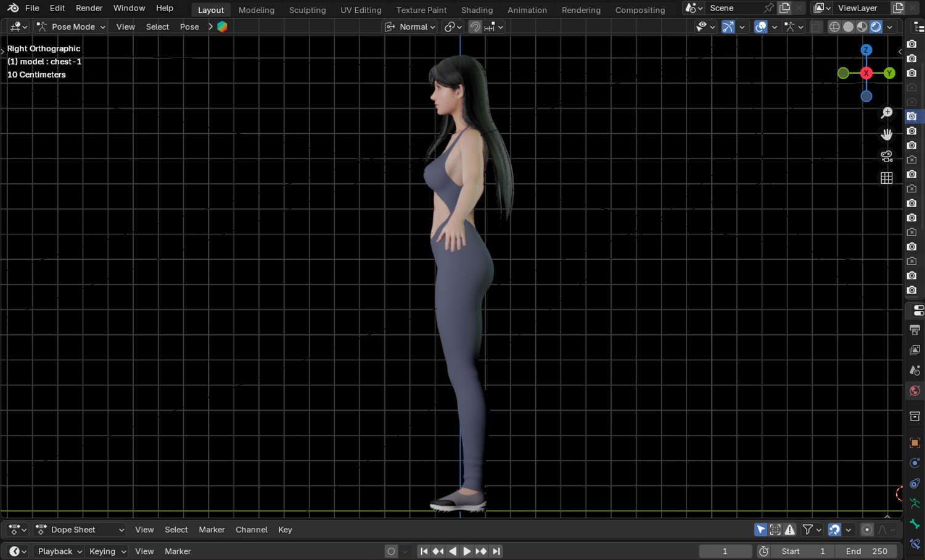The width and height of the screenshot is (925, 560).
Task: Toggle snapping magnet in viewport header
Action: pos(475,27)
